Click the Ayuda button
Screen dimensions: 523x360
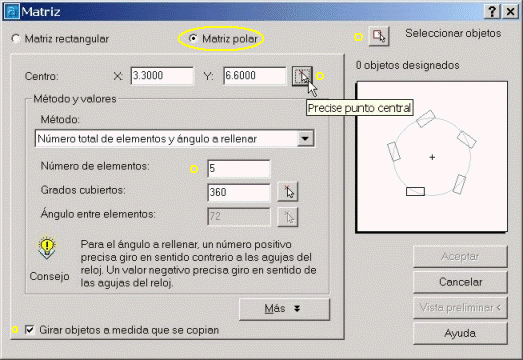pos(460,333)
